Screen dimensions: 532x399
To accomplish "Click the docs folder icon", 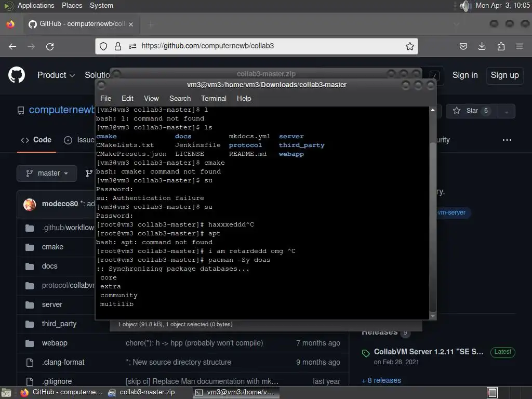I will pos(30,267).
